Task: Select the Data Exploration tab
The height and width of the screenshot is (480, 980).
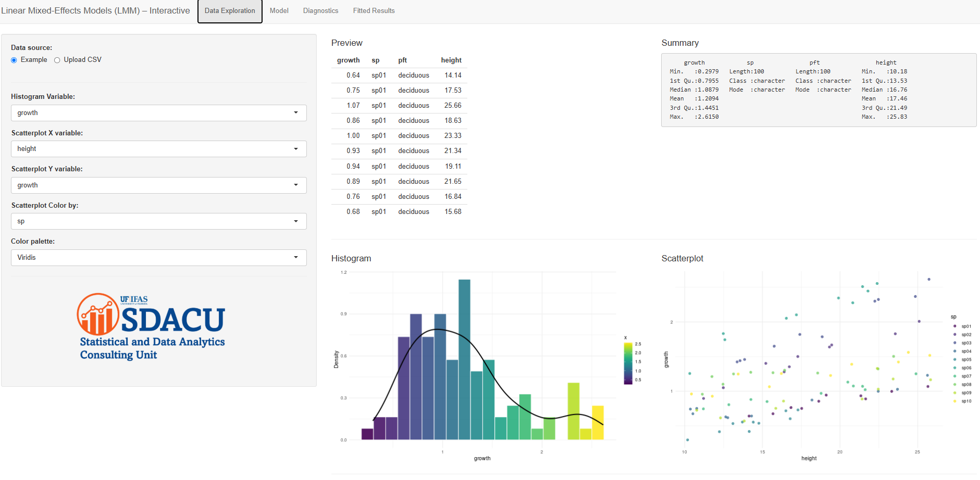Action: 229,10
